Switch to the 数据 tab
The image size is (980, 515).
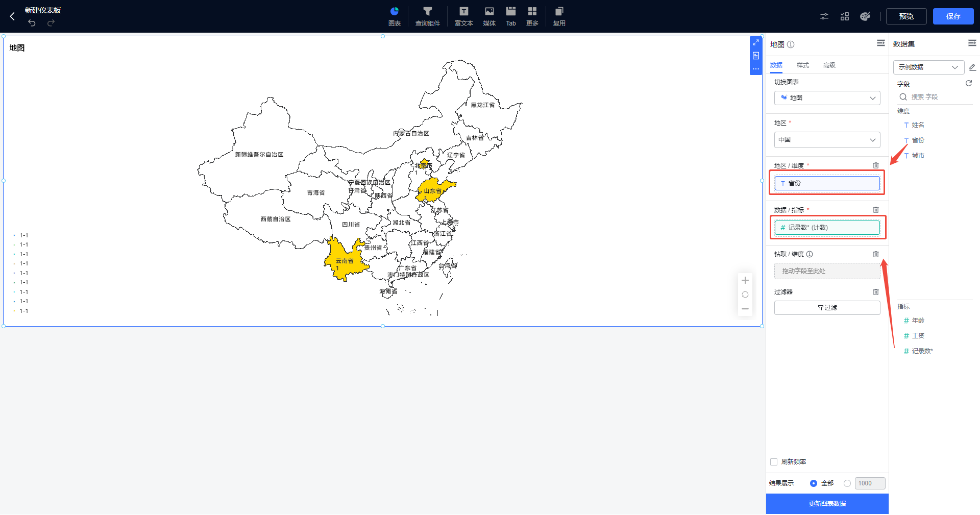click(776, 65)
